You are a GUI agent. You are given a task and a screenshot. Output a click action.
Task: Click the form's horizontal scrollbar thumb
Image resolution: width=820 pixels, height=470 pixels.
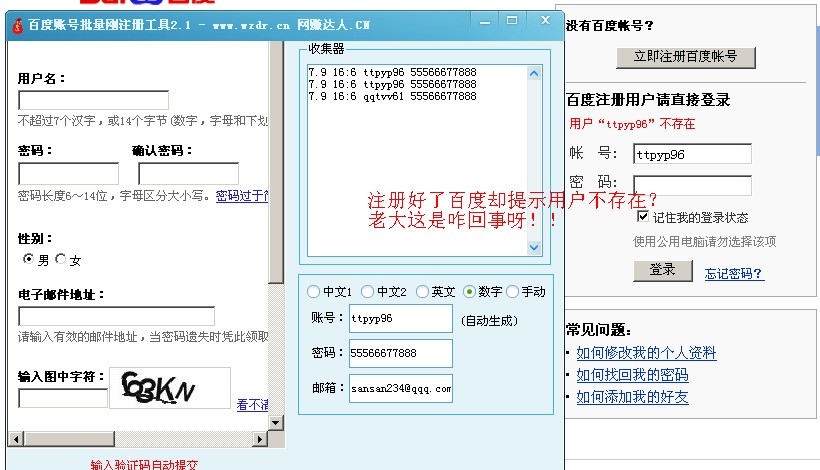[x=69, y=439]
